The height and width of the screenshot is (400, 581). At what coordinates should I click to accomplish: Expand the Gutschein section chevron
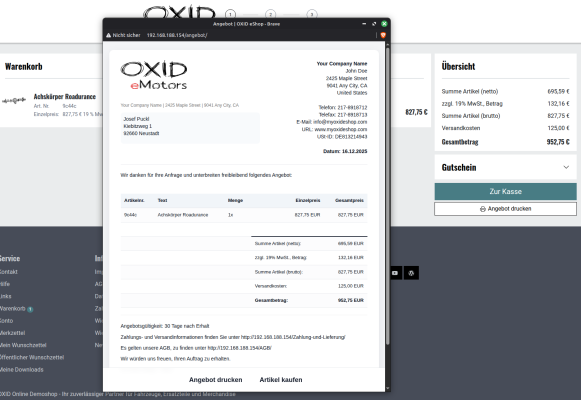pyautogui.click(x=566, y=167)
